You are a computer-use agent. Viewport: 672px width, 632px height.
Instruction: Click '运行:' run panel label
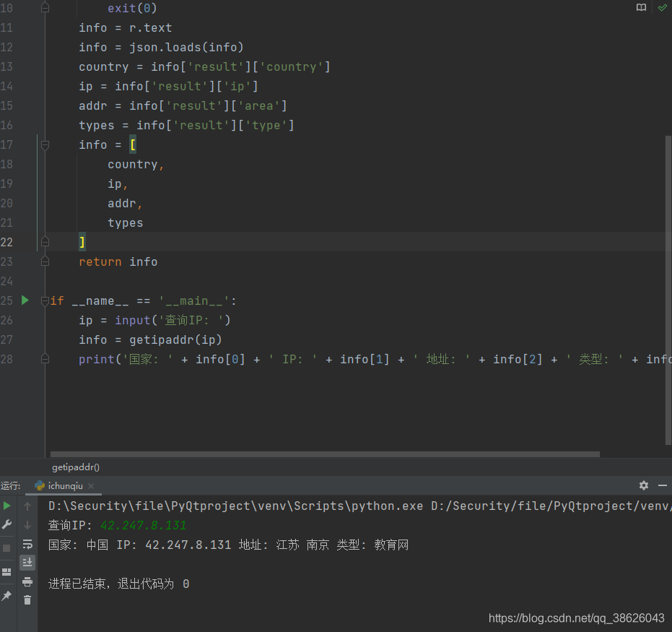click(11, 486)
